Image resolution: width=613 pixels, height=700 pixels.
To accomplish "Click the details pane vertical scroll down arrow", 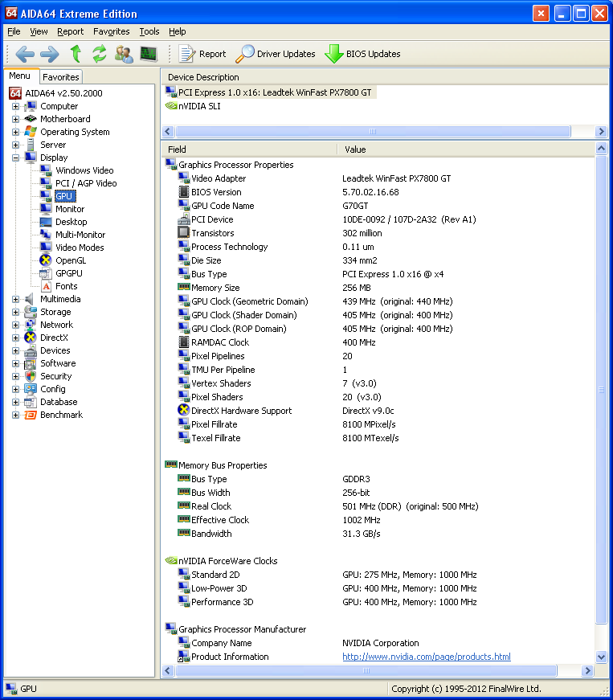I will [x=601, y=657].
